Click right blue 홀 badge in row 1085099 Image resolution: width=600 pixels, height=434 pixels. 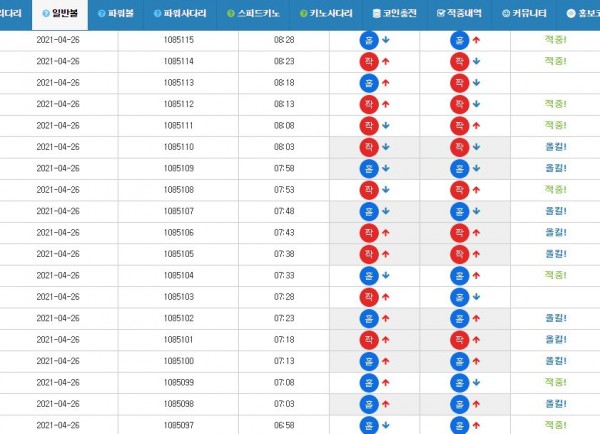coord(460,383)
